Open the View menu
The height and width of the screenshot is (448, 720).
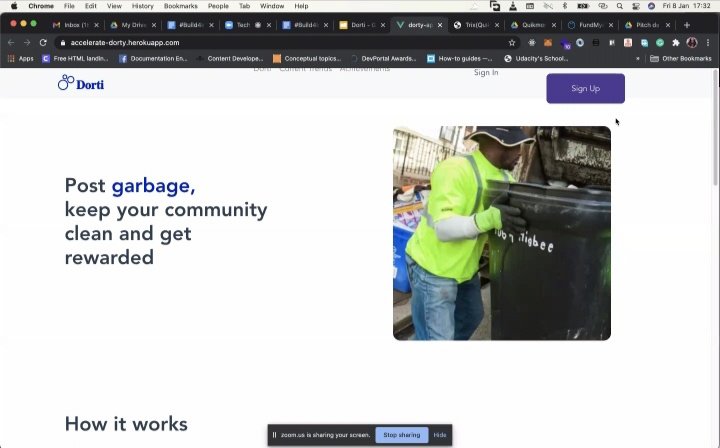(x=114, y=6)
